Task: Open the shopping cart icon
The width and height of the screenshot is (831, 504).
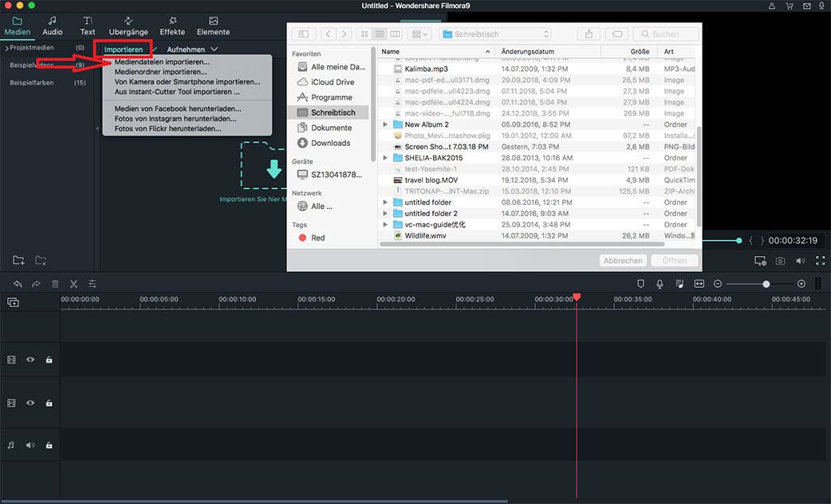Action: click(790, 6)
